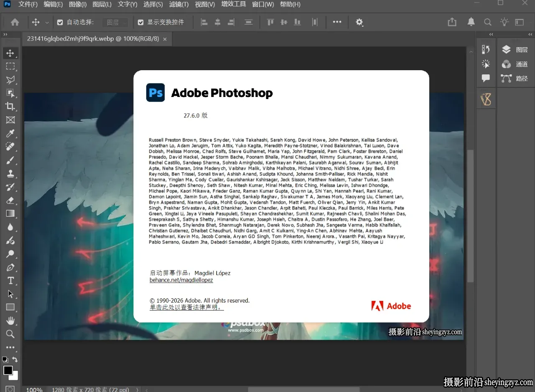Open the Discover lightbulb panel

pos(504,22)
